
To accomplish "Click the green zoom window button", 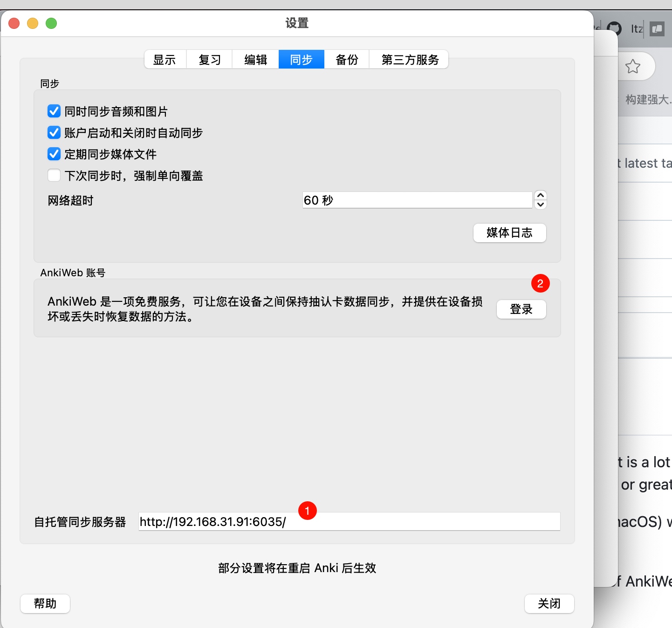I will coord(51,23).
